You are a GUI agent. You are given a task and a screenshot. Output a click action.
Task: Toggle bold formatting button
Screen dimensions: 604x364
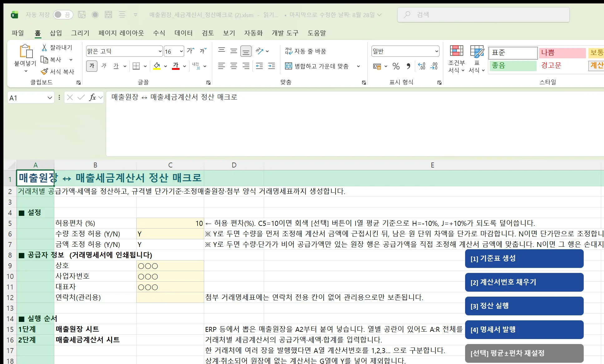(92, 66)
